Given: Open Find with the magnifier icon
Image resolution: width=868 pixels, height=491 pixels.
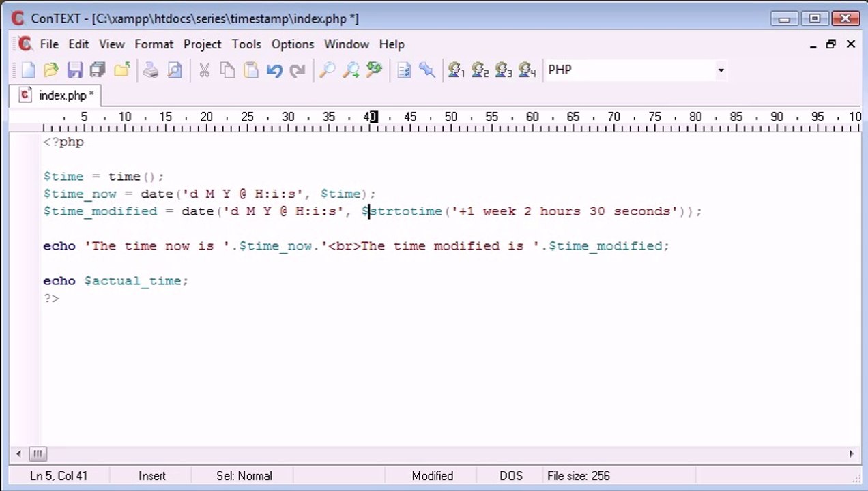Looking at the screenshot, I should click(x=327, y=70).
